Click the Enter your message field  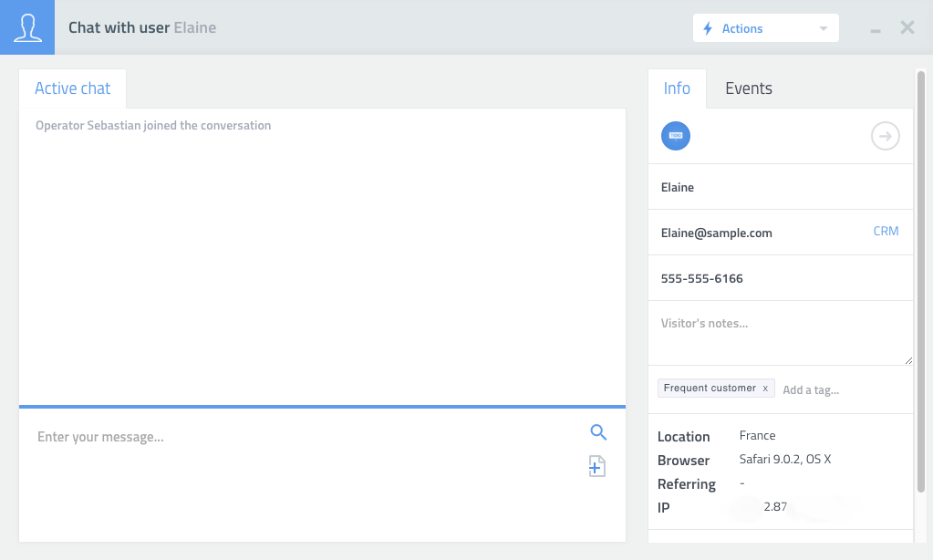(301, 438)
